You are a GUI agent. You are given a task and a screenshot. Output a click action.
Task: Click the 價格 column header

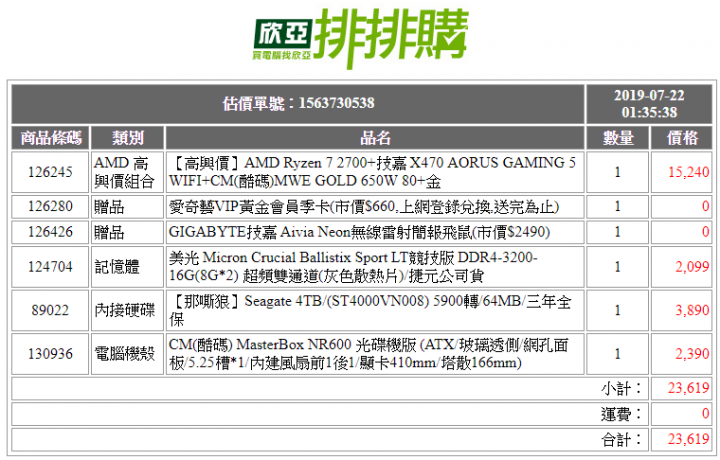682,138
